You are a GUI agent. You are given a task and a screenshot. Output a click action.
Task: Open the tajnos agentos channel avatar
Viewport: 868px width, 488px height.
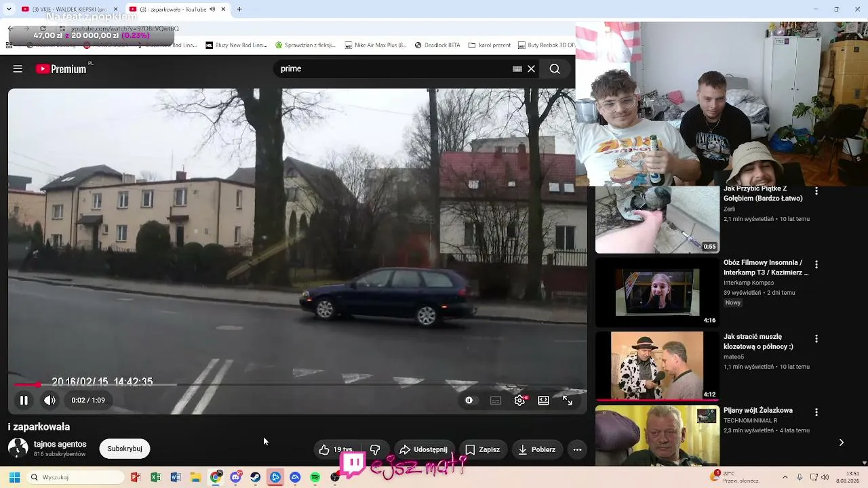pos(18,448)
